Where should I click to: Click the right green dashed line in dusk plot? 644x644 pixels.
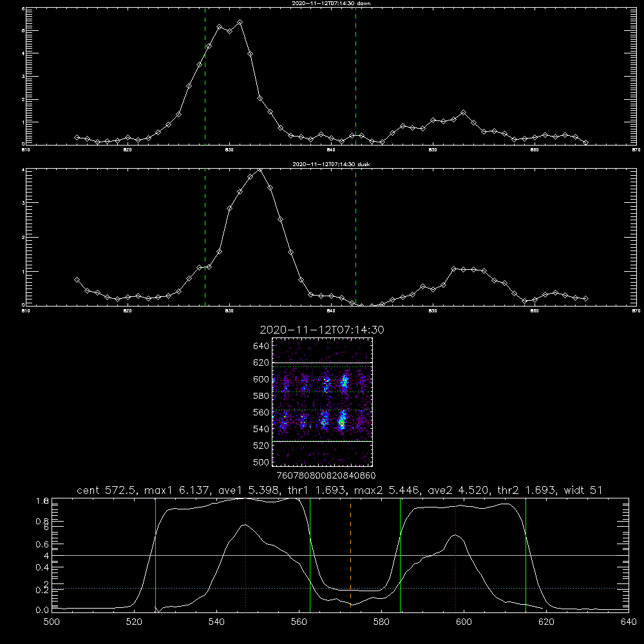pyautogui.click(x=355, y=237)
